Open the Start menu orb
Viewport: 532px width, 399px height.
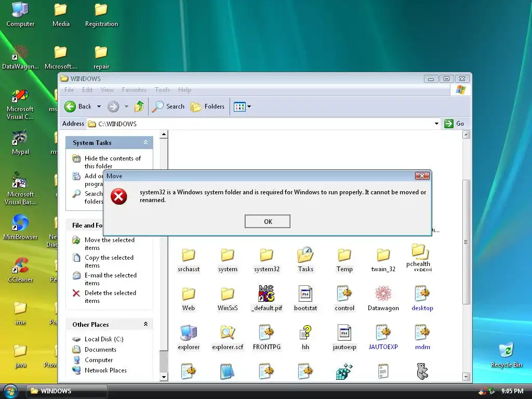10,391
